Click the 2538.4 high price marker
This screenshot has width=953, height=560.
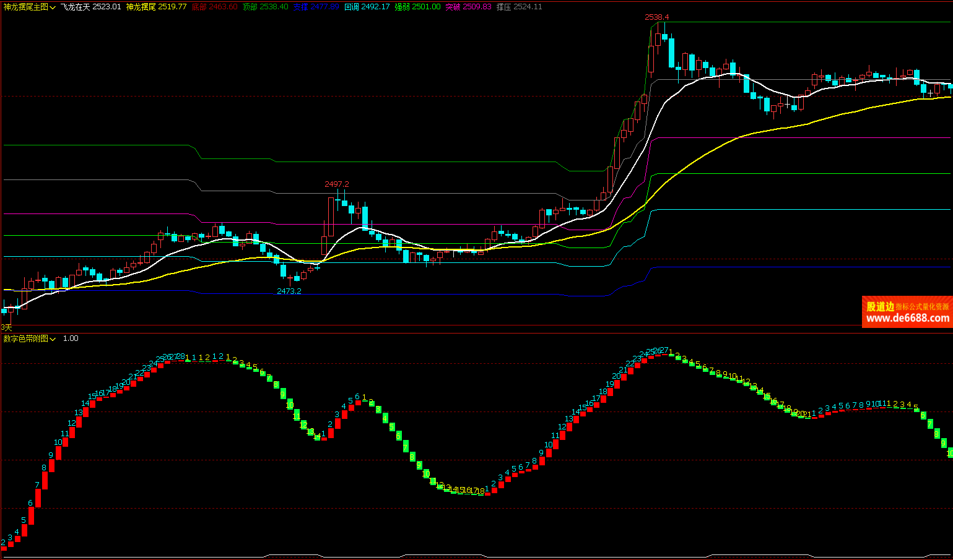pyautogui.click(x=656, y=17)
